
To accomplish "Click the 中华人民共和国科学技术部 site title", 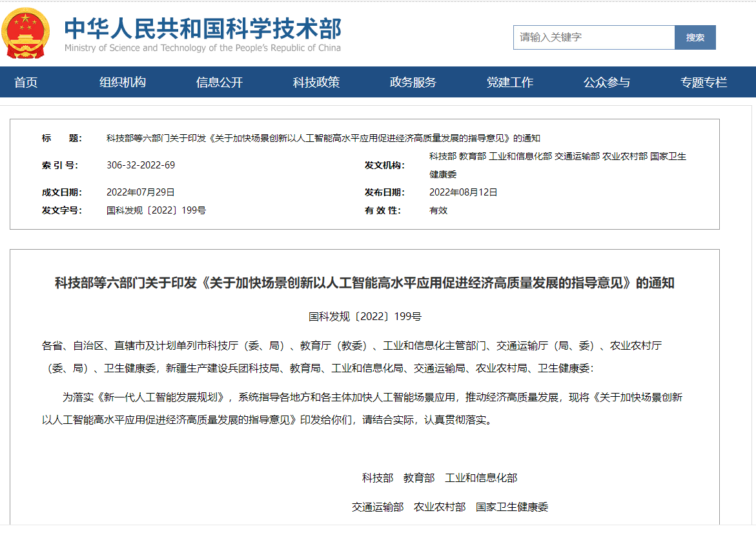I will [x=203, y=28].
